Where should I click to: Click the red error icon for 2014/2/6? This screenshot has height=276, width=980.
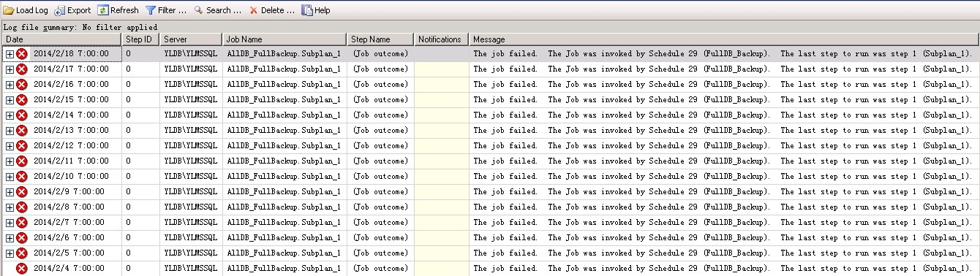point(22,238)
